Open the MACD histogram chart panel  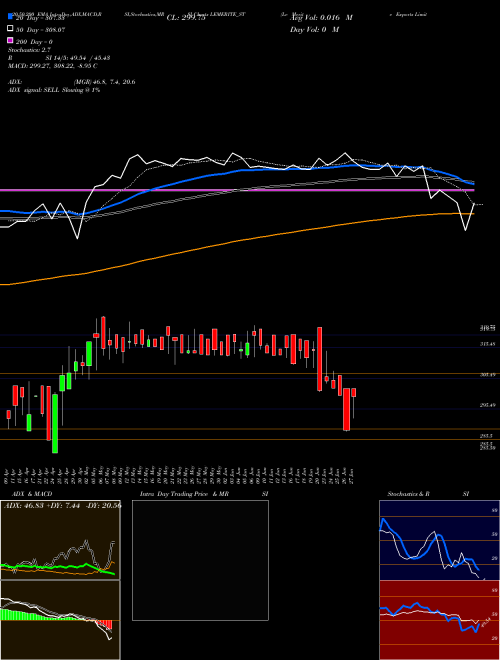(x=60, y=620)
